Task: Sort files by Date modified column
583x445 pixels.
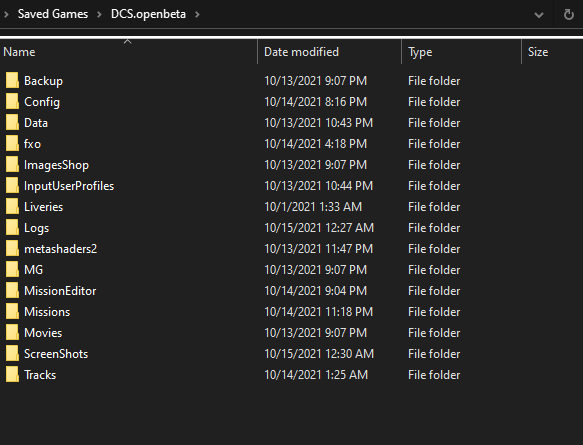Action: pyautogui.click(x=329, y=52)
